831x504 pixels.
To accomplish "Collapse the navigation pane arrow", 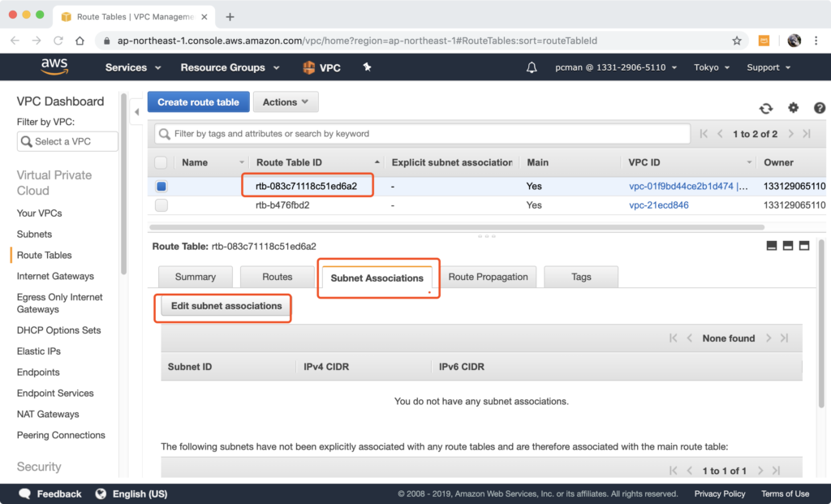I will tap(136, 112).
